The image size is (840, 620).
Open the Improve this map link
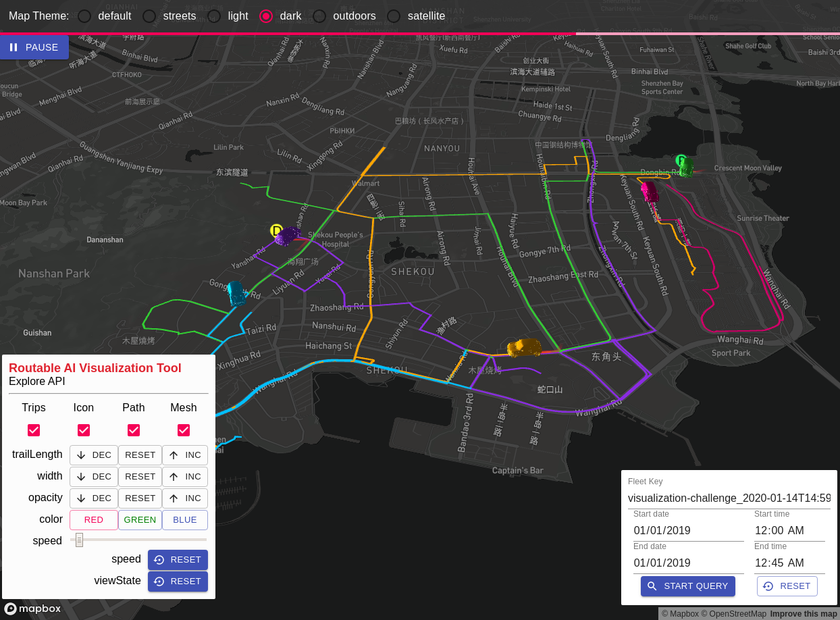click(x=803, y=614)
